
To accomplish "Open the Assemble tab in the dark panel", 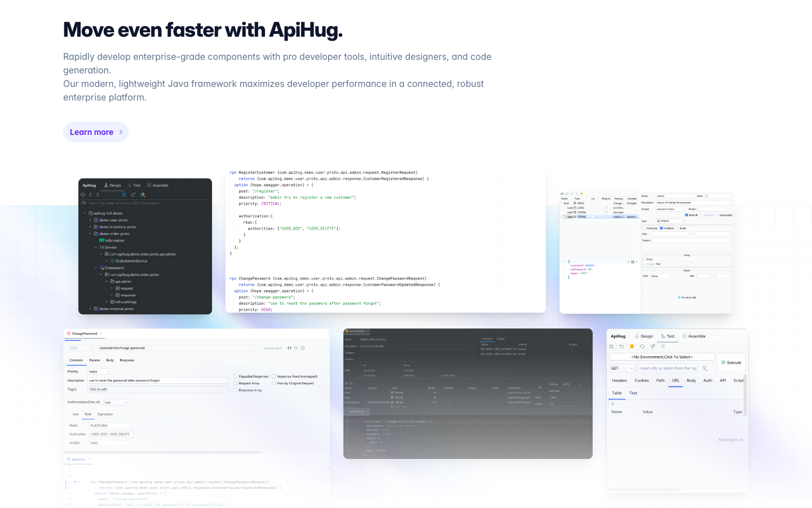I will coord(158,185).
